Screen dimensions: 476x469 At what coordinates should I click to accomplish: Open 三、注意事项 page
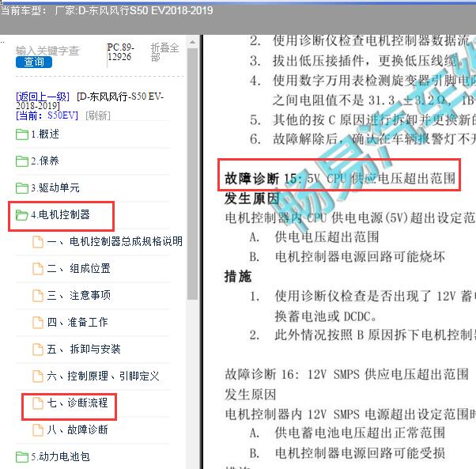click(78, 295)
